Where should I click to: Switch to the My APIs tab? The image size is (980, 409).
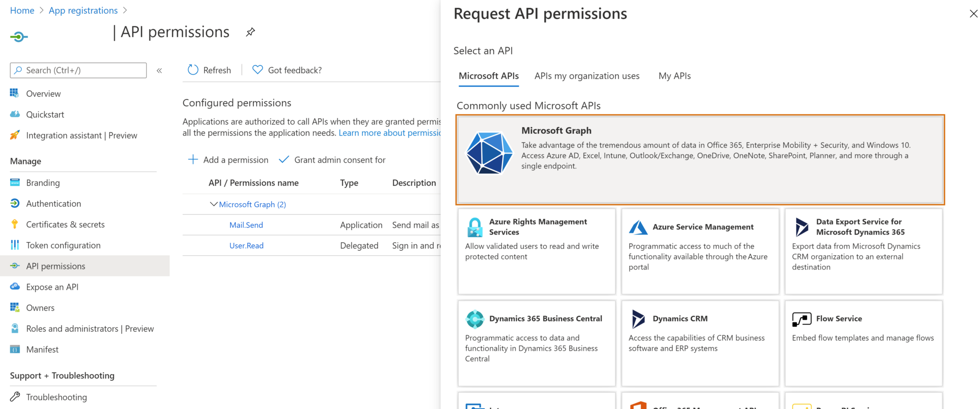coord(675,76)
